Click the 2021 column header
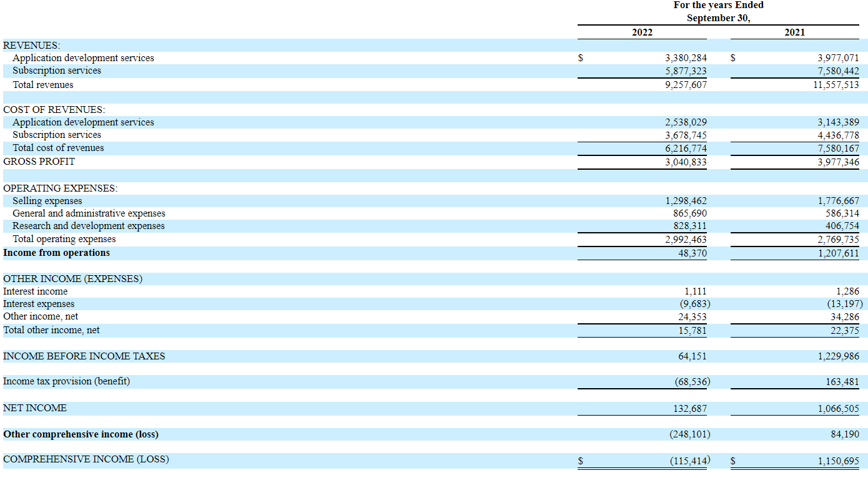This screenshot has width=868, height=478. tap(794, 32)
